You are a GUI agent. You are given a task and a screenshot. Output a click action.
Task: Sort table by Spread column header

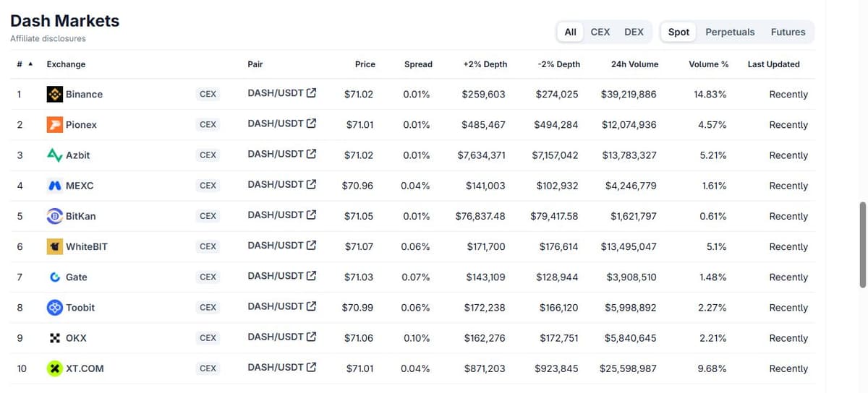(418, 64)
